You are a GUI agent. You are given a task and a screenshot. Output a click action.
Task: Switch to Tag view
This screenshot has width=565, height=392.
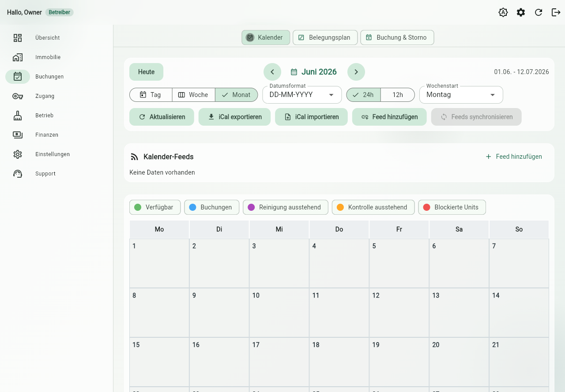pyautogui.click(x=151, y=95)
